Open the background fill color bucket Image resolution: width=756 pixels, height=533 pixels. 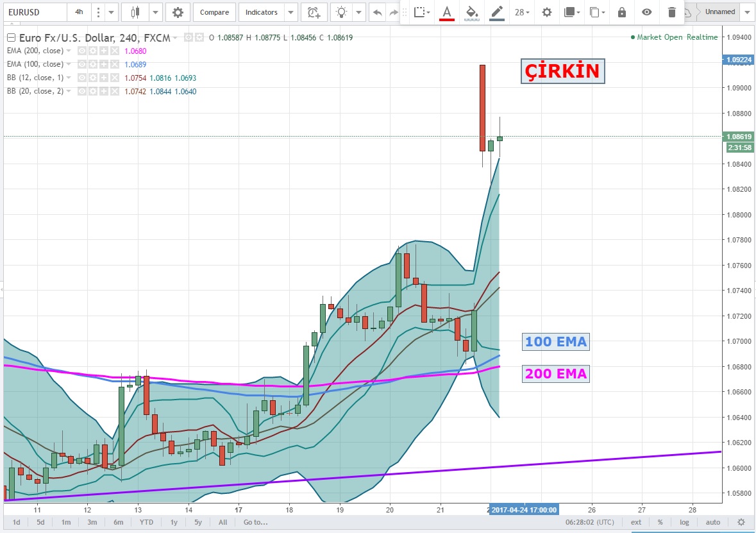click(471, 12)
